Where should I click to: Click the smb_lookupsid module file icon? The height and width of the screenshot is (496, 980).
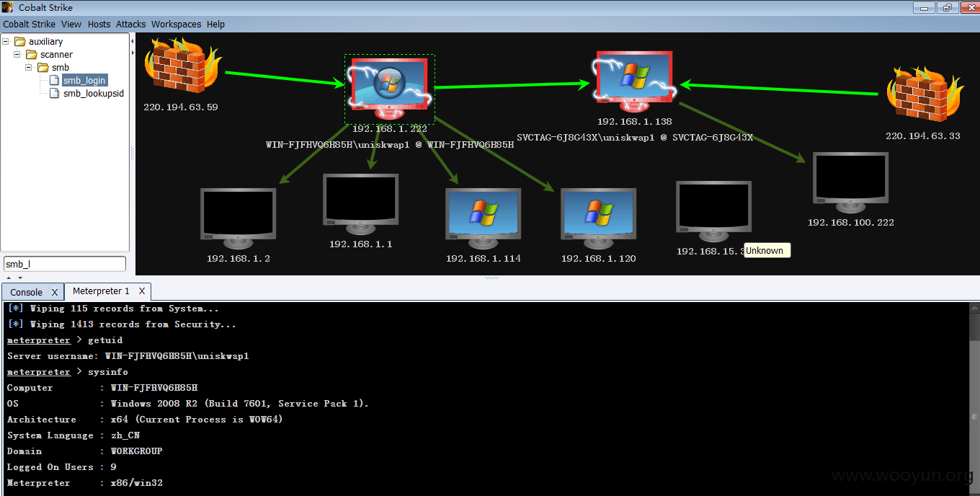pyautogui.click(x=55, y=94)
